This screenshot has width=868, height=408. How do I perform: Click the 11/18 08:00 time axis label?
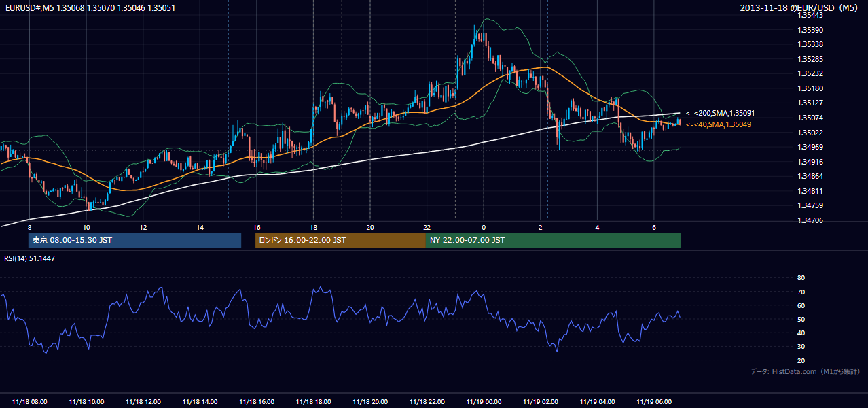29,402
